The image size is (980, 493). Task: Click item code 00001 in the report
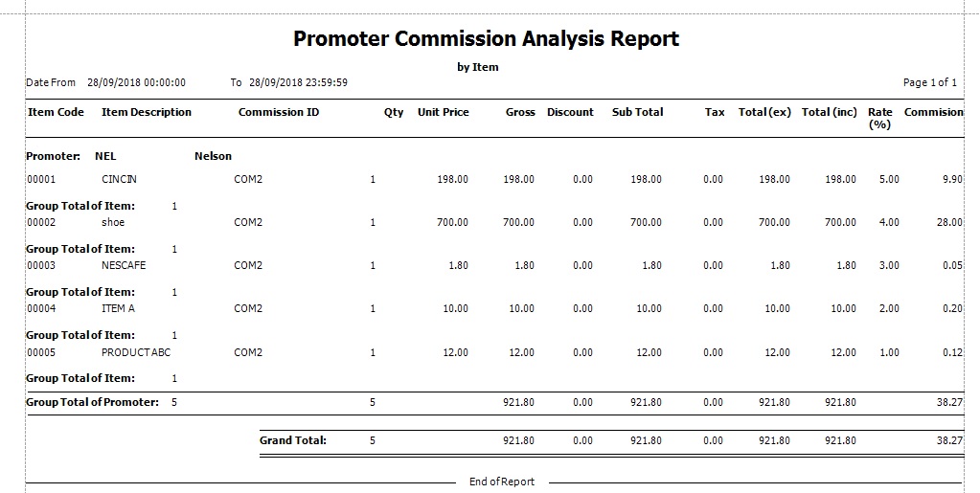41,179
